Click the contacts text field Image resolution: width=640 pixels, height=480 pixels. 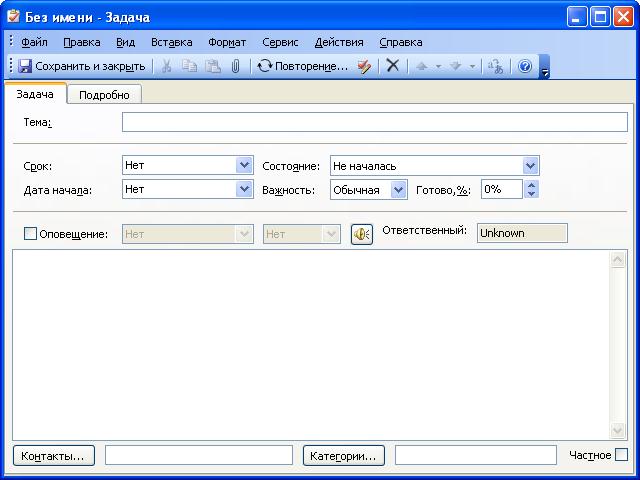199,455
